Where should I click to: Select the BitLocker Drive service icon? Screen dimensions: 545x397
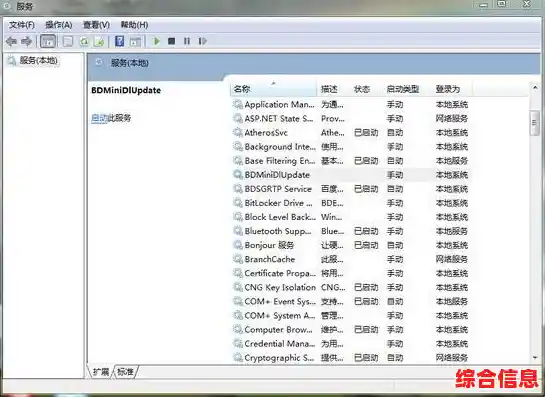coord(238,203)
